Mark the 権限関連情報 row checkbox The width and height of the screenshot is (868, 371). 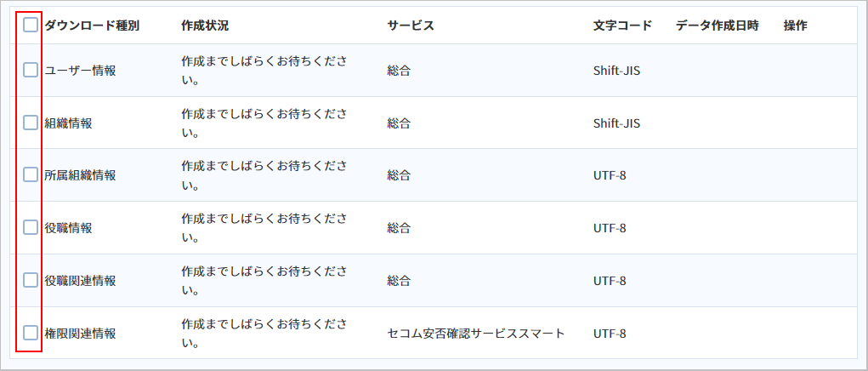coord(31,333)
